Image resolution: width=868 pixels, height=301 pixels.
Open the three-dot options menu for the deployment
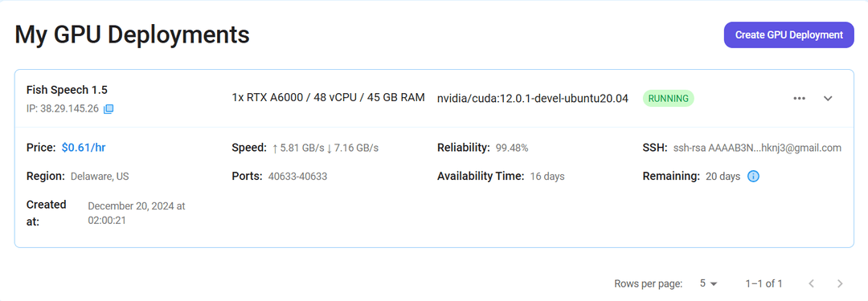pyautogui.click(x=799, y=99)
